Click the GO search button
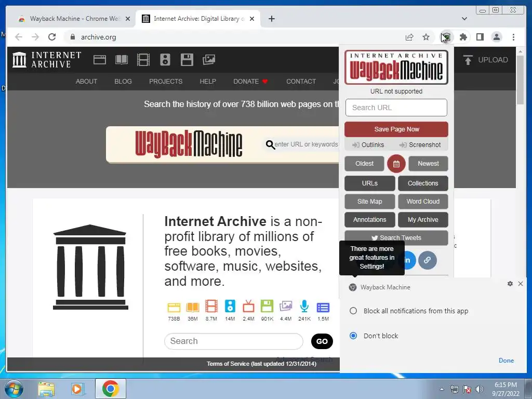The width and height of the screenshot is (532, 399). (x=322, y=341)
